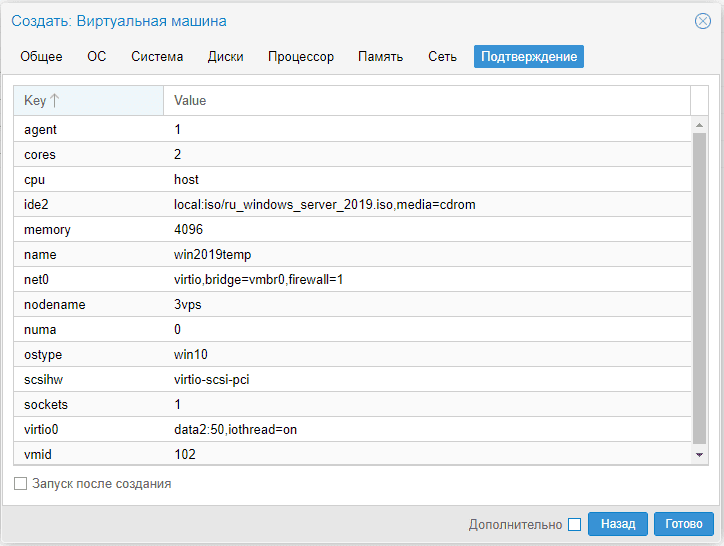The width and height of the screenshot is (724, 546).
Task: Select the sockets row key
Action: pyautogui.click(x=46, y=404)
